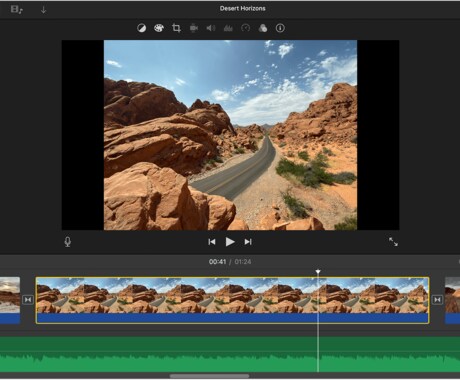Screen dimensions: 460x380
Task: Skip to previous clip
Action: click(x=212, y=242)
